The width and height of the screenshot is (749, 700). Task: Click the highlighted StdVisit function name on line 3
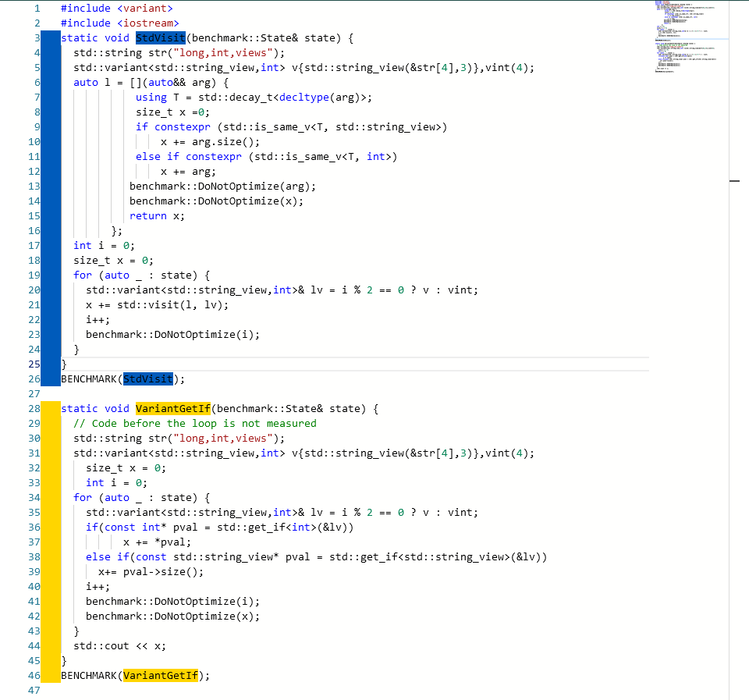pos(160,37)
